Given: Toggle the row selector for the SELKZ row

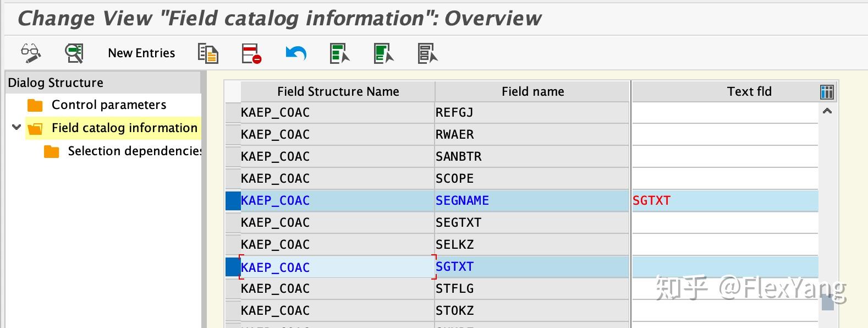Looking at the screenshot, I should coord(233,244).
